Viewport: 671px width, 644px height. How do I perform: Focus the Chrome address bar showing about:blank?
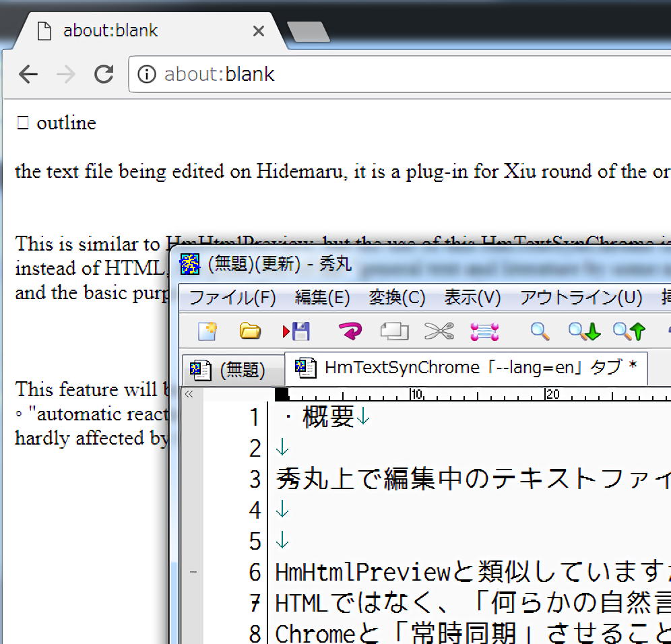point(400,74)
